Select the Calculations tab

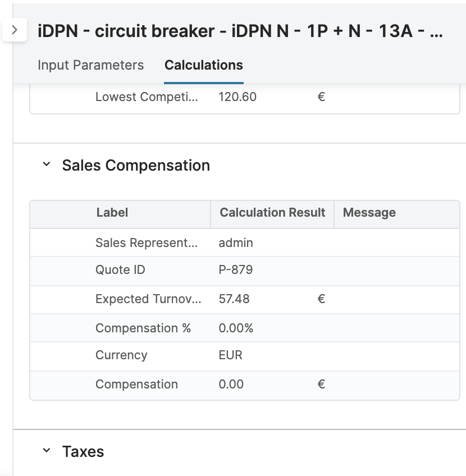203,65
